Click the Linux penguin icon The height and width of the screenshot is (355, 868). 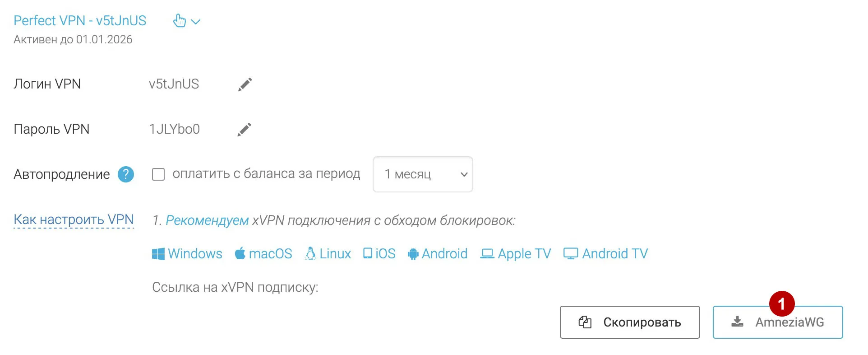[310, 254]
